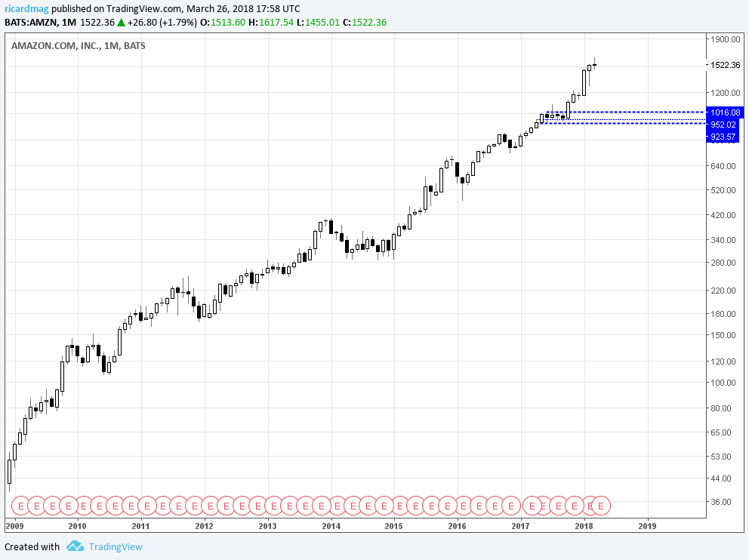749x560 pixels.
Task: Click the 2013 year label on time axis
Action: pos(267,526)
